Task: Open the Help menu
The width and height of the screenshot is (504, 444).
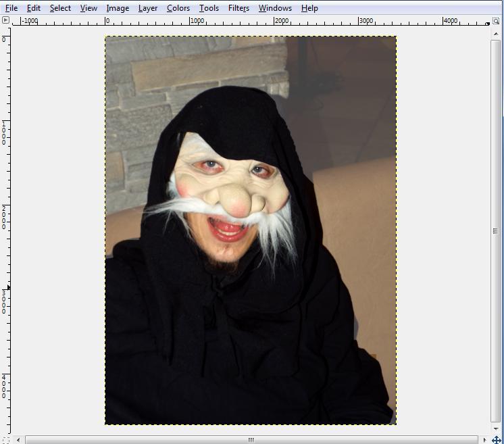Action: (x=309, y=8)
